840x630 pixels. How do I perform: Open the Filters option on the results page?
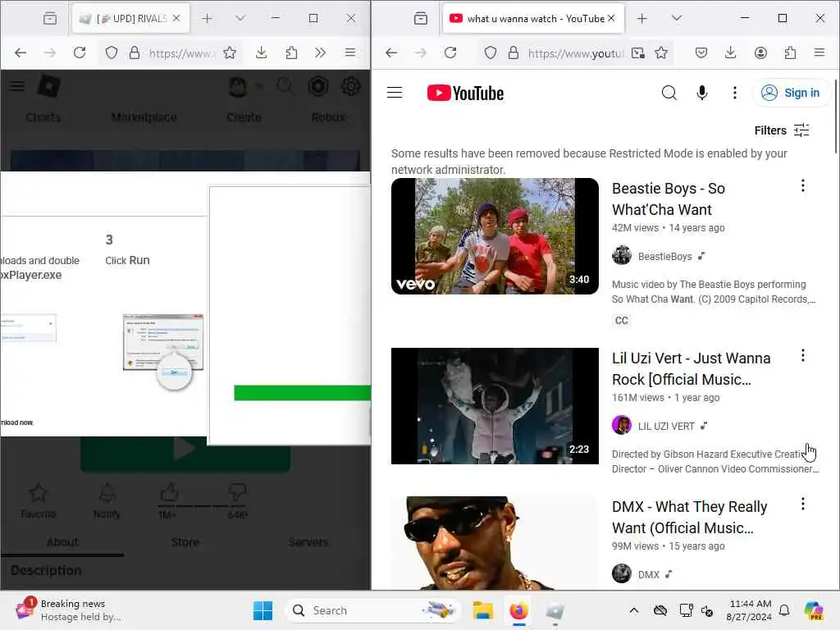tap(782, 130)
